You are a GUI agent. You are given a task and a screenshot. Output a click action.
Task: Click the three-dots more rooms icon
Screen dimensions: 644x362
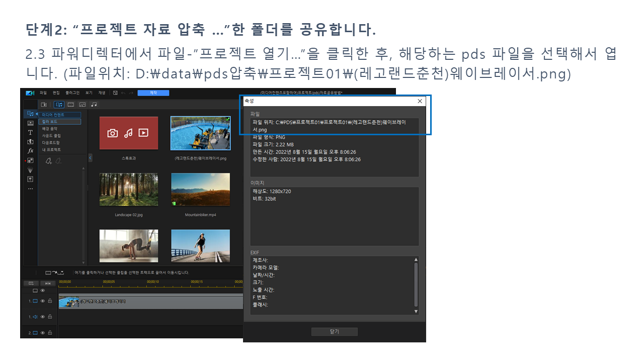point(30,189)
